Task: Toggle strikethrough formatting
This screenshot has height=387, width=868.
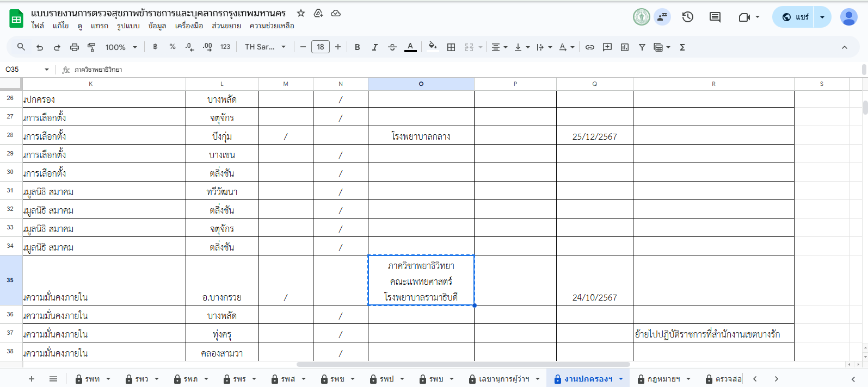Action: [392, 47]
